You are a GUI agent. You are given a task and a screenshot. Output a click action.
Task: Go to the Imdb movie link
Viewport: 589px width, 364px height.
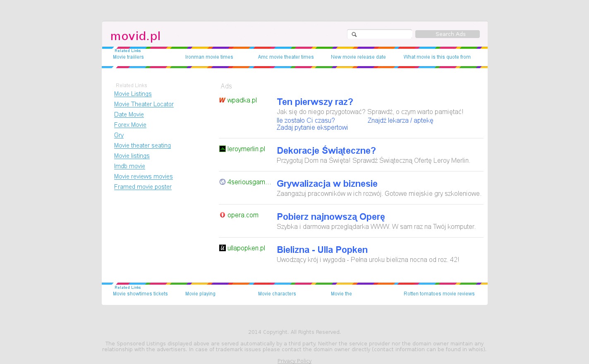pyautogui.click(x=129, y=166)
